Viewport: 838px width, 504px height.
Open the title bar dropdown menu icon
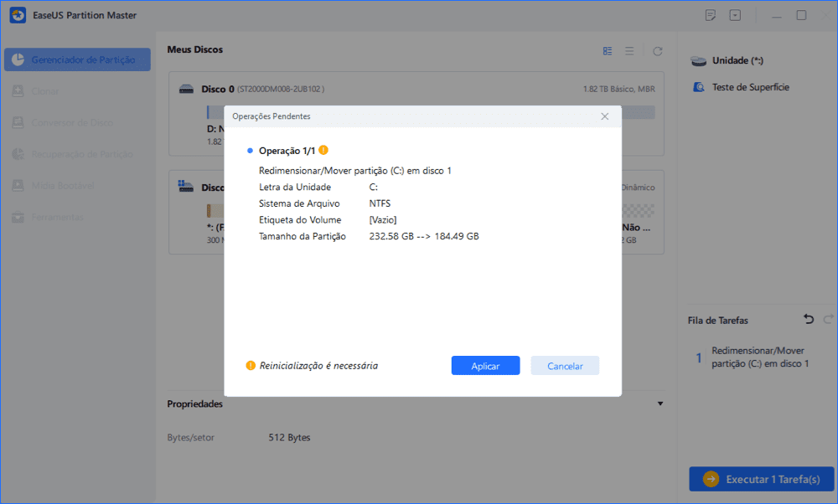736,15
